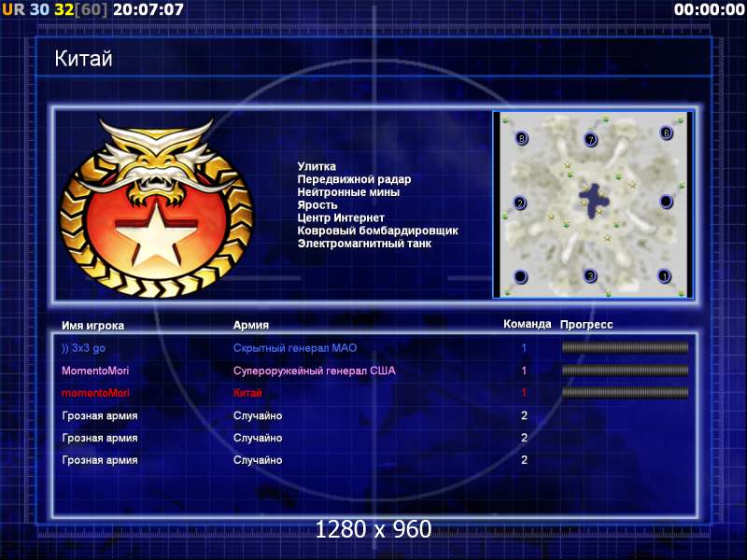Click the 00:00:00 timer at top right
747x560 pixels.
point(710,9)
